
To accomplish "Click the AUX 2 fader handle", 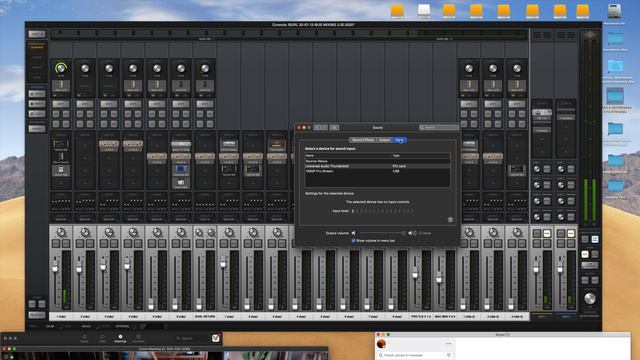I will point(560,269).
